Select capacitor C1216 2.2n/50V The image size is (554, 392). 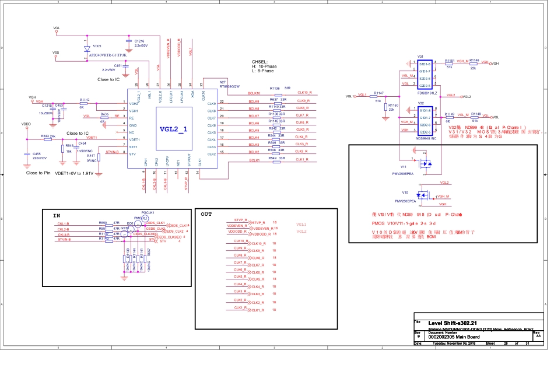129,42
